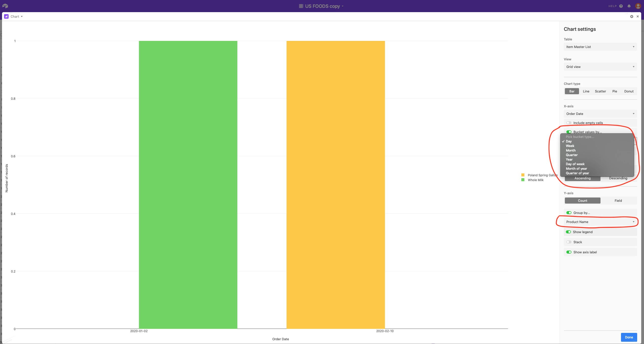The image size is (644, 344).
Task: Open the notifications bell
Action: pyautogui.click(x=629, y=6)
